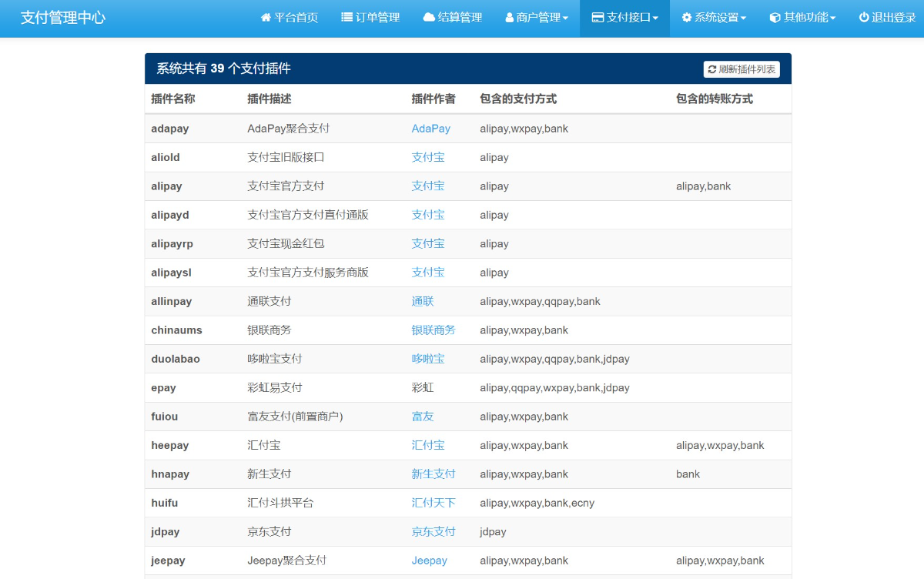The height and width of the screenshot is (579, 924).
Task: Select the hnapay plugin name
Action: 170,474
